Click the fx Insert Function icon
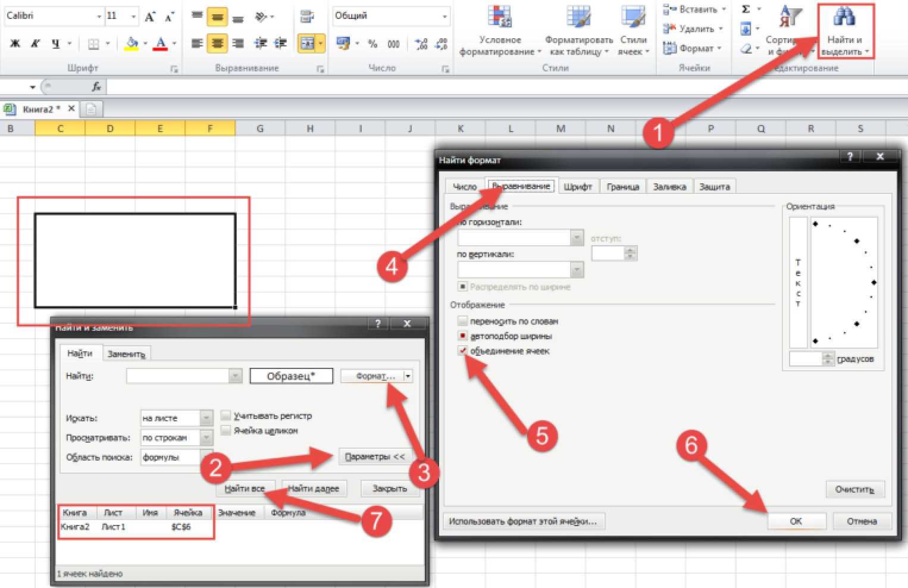 [x=96, y=87]
